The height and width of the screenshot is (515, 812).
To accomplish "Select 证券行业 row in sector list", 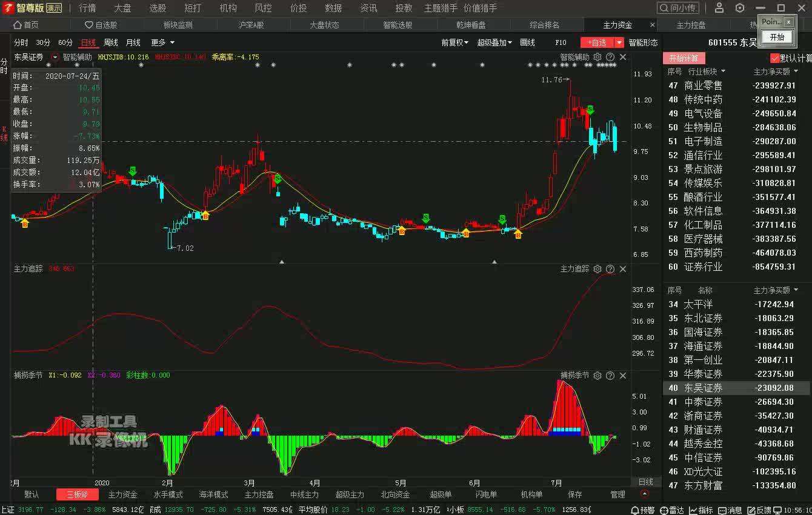I will 737,267.
